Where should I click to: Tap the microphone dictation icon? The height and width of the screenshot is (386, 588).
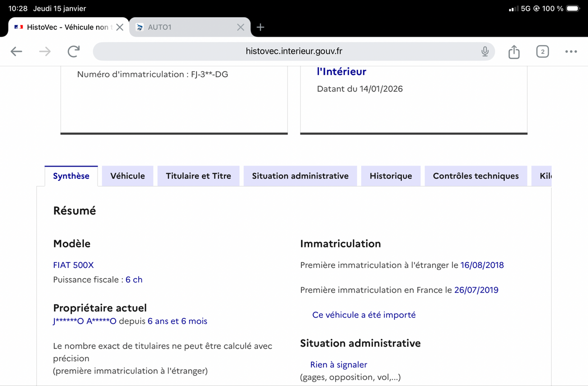485,51
